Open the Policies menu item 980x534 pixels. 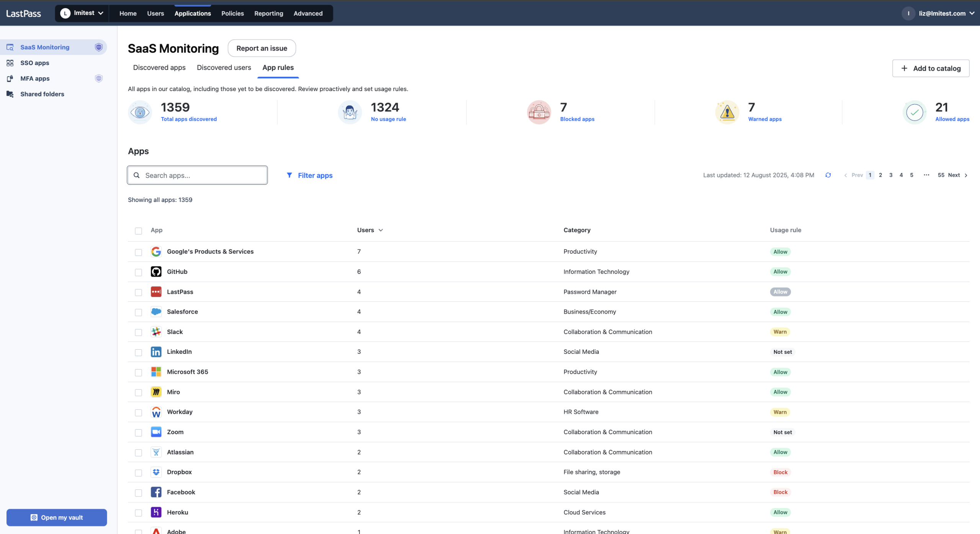point(232,13)
